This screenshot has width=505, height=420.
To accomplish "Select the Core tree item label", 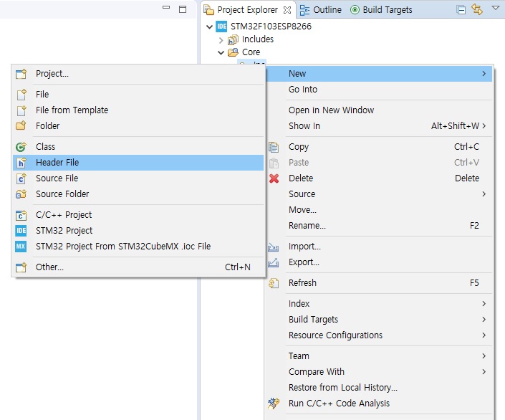I will pyautogui.click(x=251, y=52).
